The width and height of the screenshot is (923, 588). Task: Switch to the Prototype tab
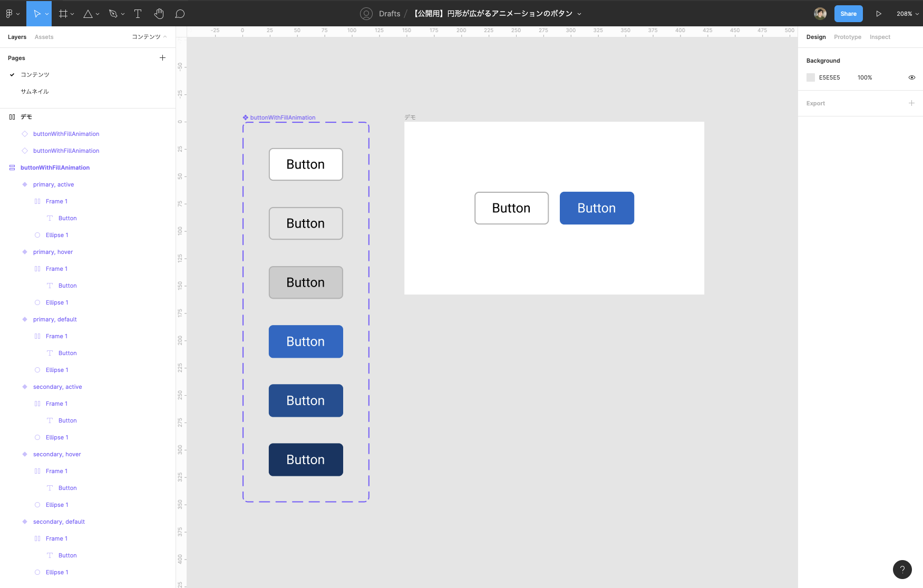click(x=847, y=37)
